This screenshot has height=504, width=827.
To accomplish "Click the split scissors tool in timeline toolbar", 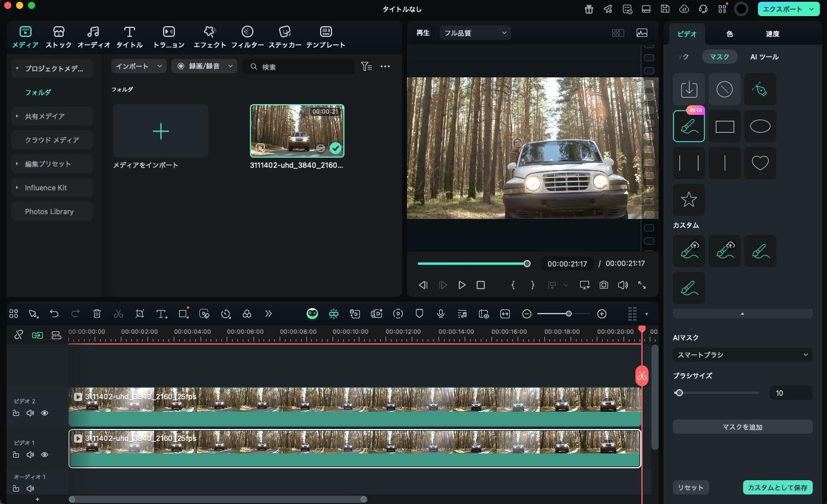I will [x=118, y=314].
